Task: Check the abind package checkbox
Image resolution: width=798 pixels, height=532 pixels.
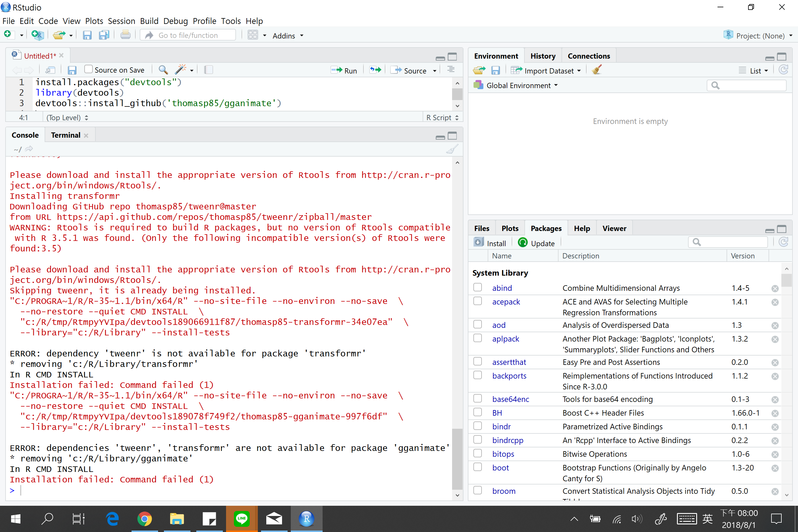Action: 477,287
